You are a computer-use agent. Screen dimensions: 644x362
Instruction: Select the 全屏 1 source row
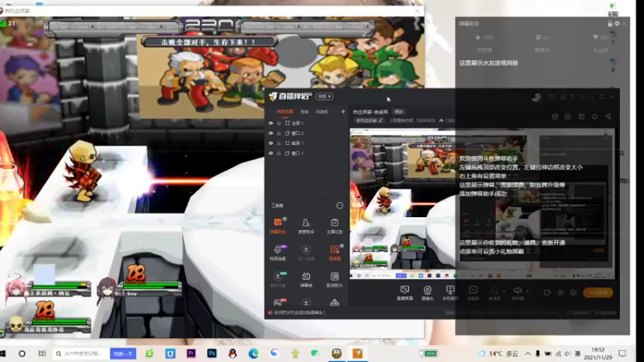click(x=307, y=123)
